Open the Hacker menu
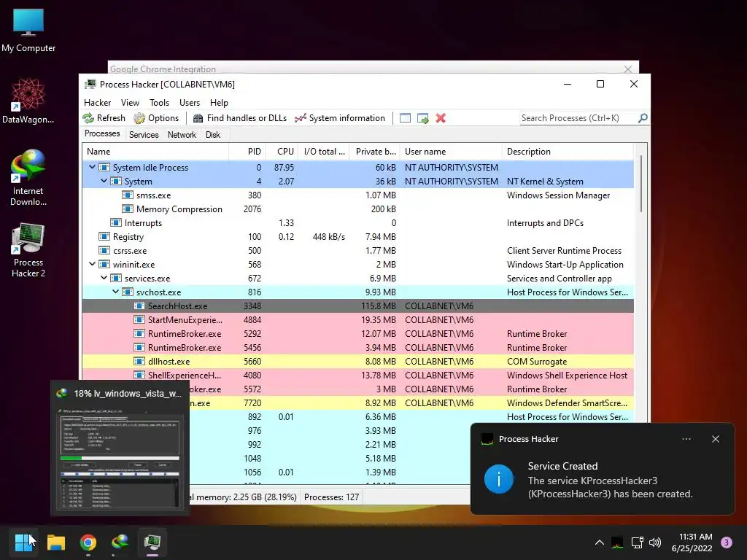This screenshot has height=560, width=747. (x=97, y=103)
